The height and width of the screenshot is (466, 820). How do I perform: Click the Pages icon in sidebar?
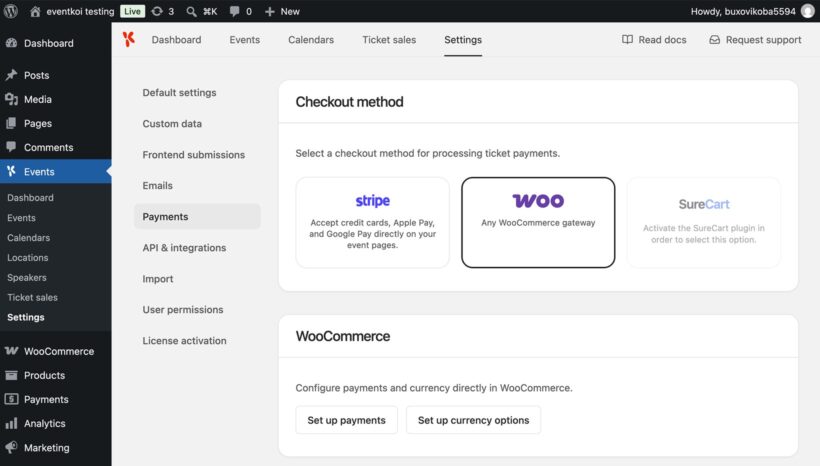[x=12, y=123]
